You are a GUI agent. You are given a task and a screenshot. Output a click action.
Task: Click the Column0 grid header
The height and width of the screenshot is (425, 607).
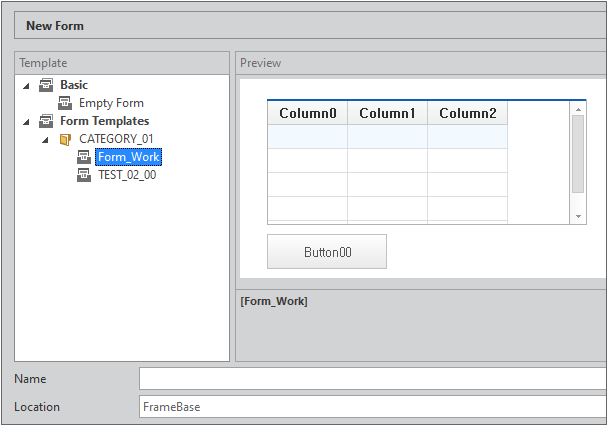(x=307, y=113)
